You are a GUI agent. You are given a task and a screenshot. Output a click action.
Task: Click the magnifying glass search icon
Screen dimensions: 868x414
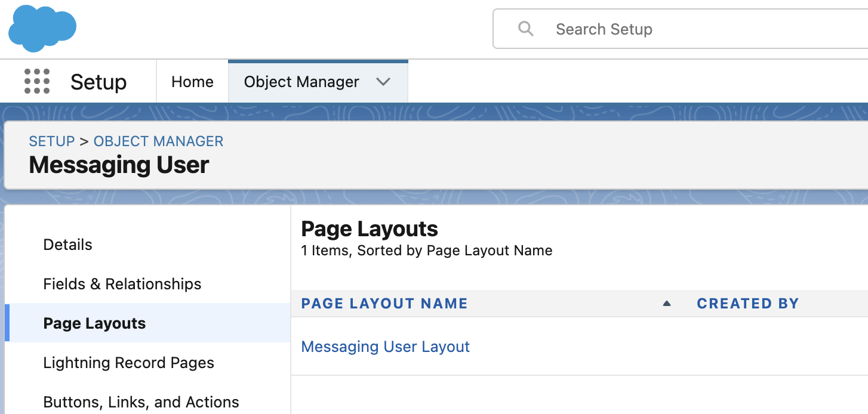coord(526,29)
